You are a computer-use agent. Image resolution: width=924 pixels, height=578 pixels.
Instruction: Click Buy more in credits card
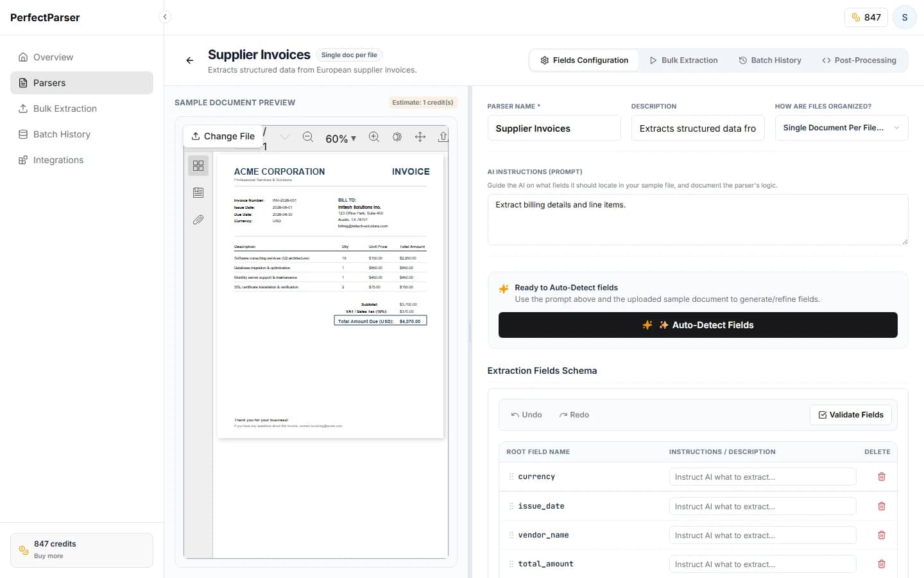[49, 556]
